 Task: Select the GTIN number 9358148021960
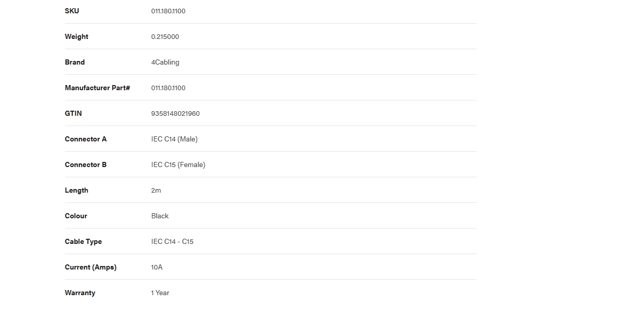click(x=176, y=113)
